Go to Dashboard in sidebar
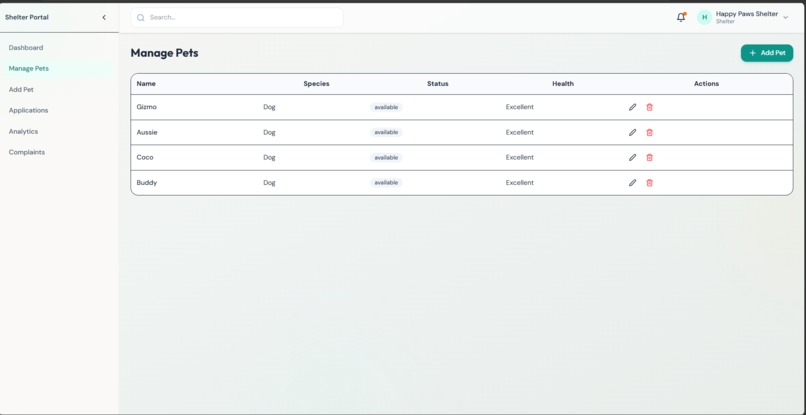The width and height of the screenshot is (806, 415). [x=26, y=47]
